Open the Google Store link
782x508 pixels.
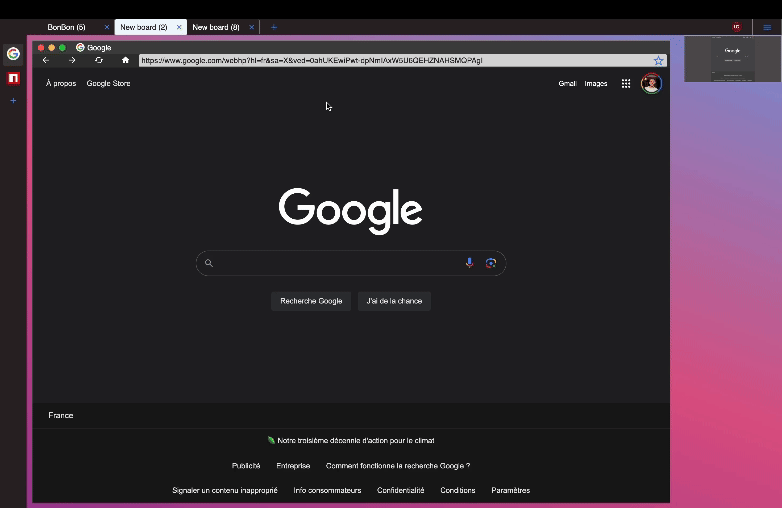point(108,83)
